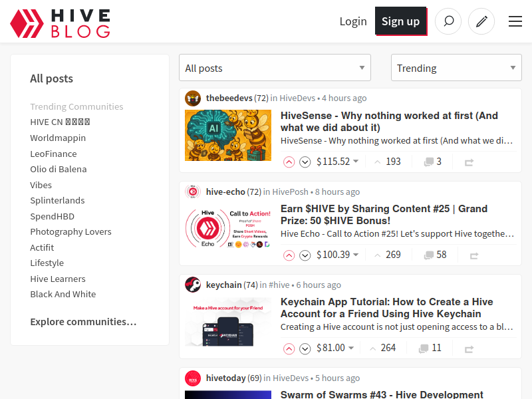Open the search magnifier icon
Viewport: 532px width, 399px height.
tap(448, 21)
